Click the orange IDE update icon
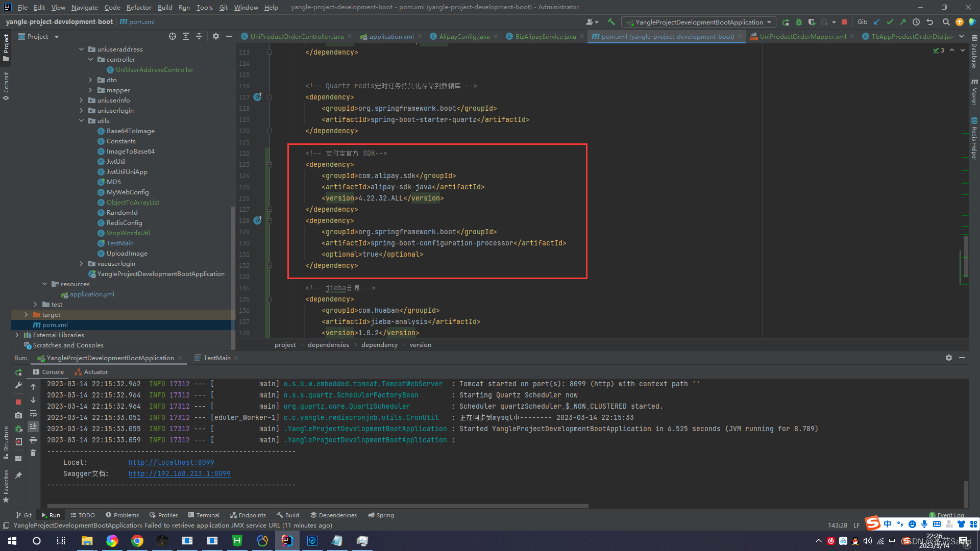The height and width of the screenshot is (551, 980). [960, 22]
